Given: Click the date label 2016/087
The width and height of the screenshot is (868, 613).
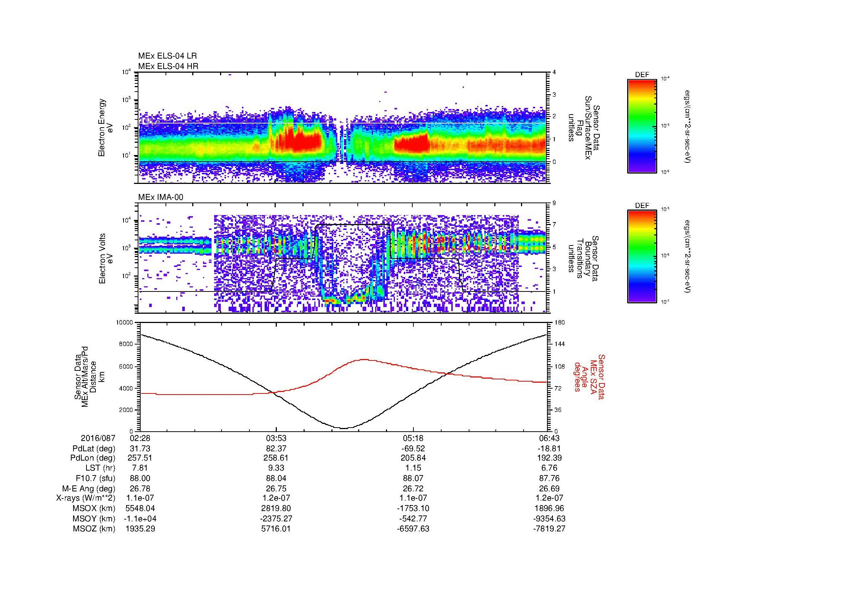Looking at the screenshot, I should coord(98,438).
